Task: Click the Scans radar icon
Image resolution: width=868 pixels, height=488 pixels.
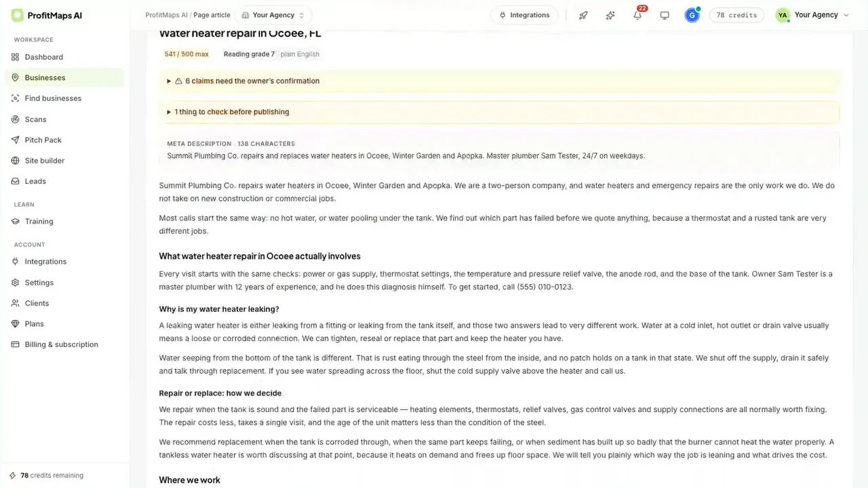Action: coord(16,119)
